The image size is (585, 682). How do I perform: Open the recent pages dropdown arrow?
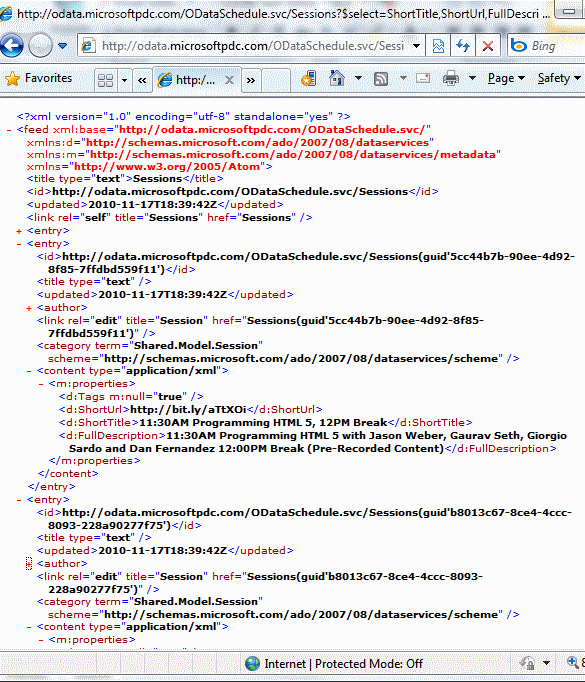(x=62, y=46)
